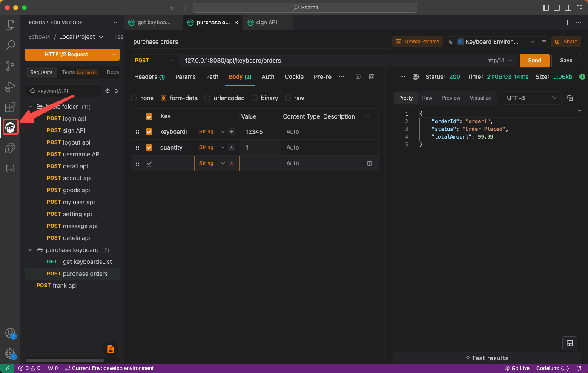The height and width of the screenshot is (373, 588).
Task: Click the orange note icon in sidebar bottom
Action: 111,349
